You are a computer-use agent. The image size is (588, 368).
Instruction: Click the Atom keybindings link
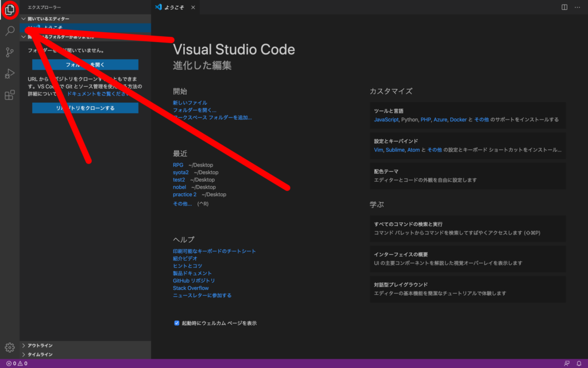click(x=413, y=150)
